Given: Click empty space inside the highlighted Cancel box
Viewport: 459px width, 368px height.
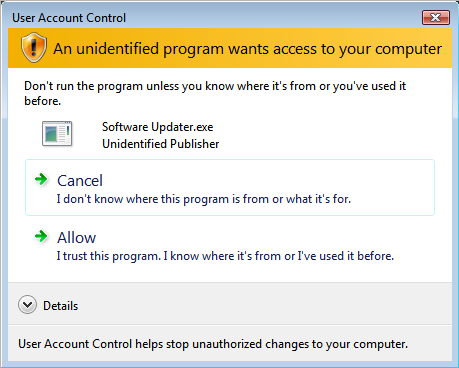Looking at the screenshot, I should coord(393,182).
